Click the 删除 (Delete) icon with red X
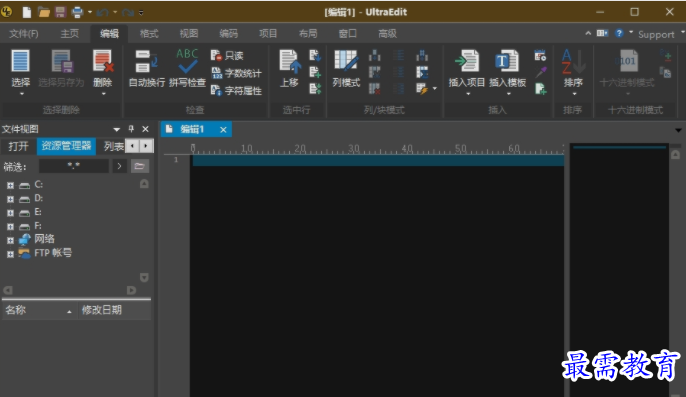The image size is (686, 397). point(103,61)
